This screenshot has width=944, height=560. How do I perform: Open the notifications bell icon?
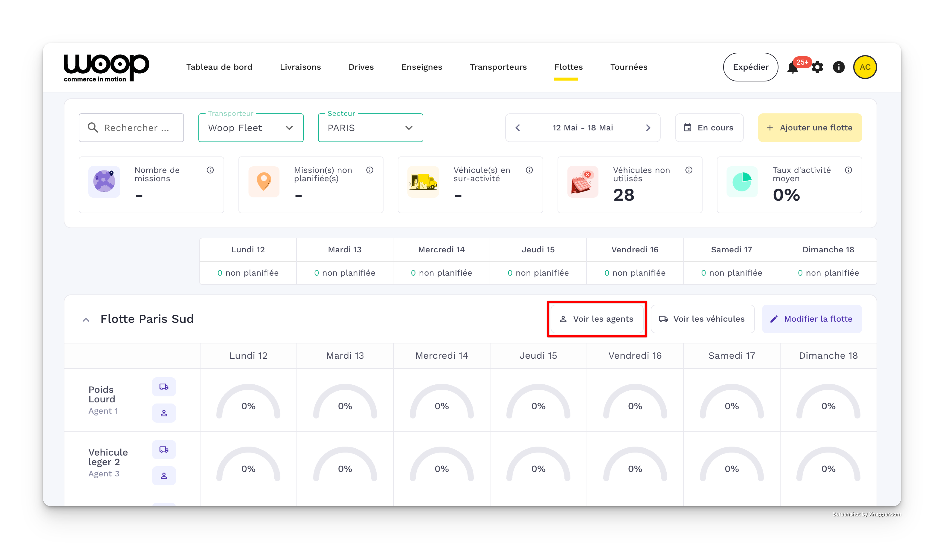793,67
